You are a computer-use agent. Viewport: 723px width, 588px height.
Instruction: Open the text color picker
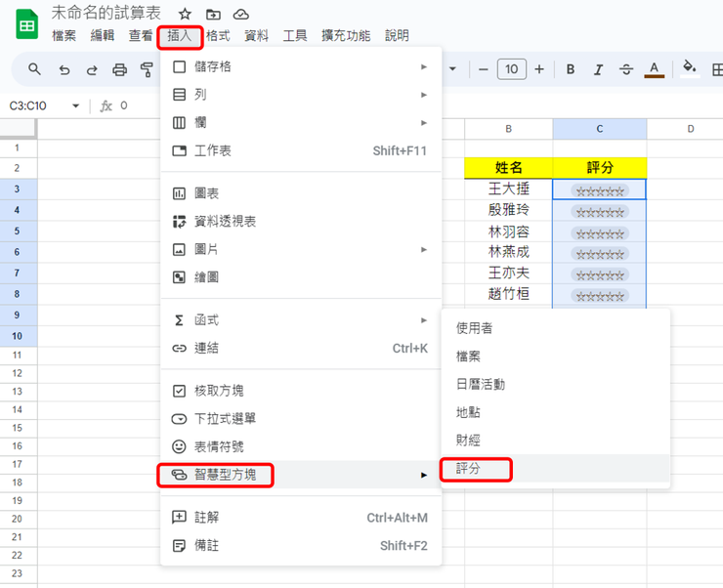(x=654, y=69)
